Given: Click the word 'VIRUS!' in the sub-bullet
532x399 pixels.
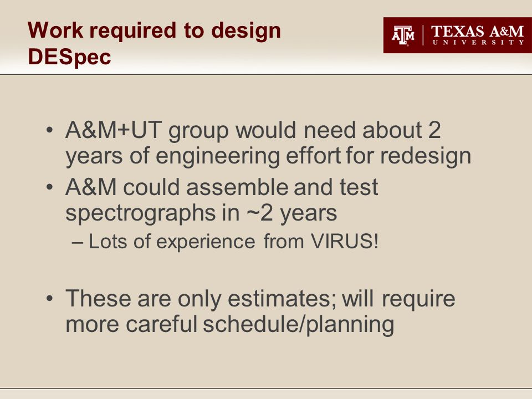Looking at the screenshot, I should click(345, 242).
